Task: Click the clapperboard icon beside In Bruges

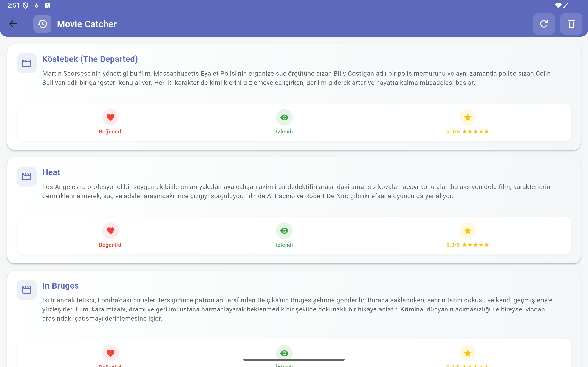Action: click(26, 290)
